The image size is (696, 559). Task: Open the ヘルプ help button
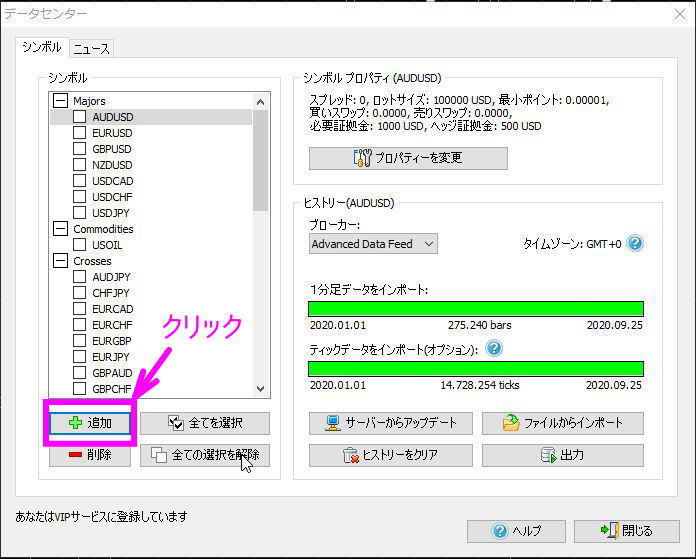[516, 531]
